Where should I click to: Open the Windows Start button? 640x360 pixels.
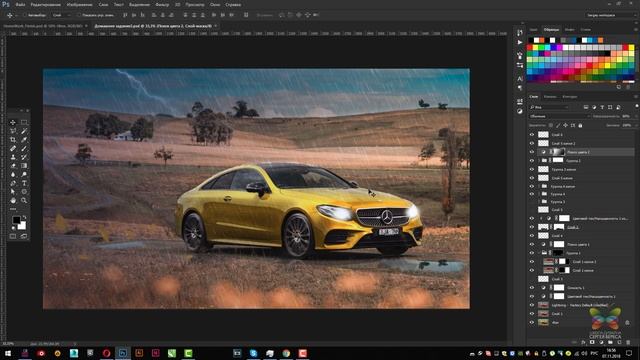(x=8, y=353)
